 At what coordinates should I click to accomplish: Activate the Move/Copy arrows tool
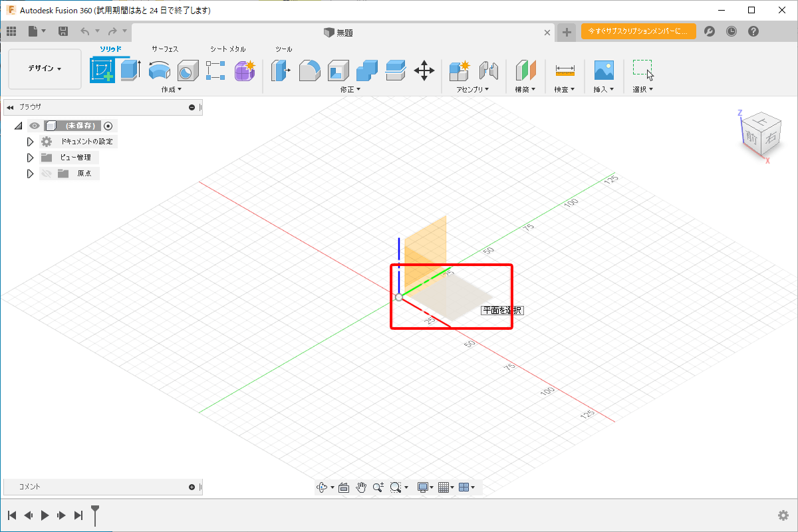[x=424, y=70]
